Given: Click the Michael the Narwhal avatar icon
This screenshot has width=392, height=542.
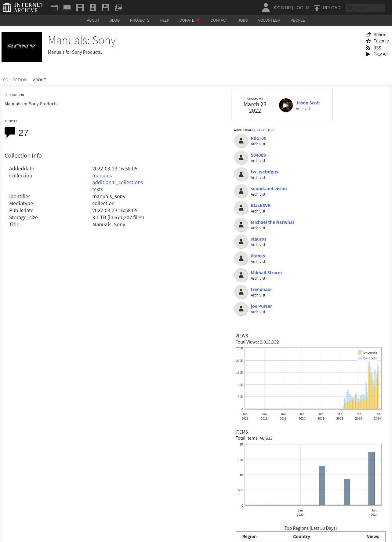Looking at the screenshot, I should click(241, 225).
